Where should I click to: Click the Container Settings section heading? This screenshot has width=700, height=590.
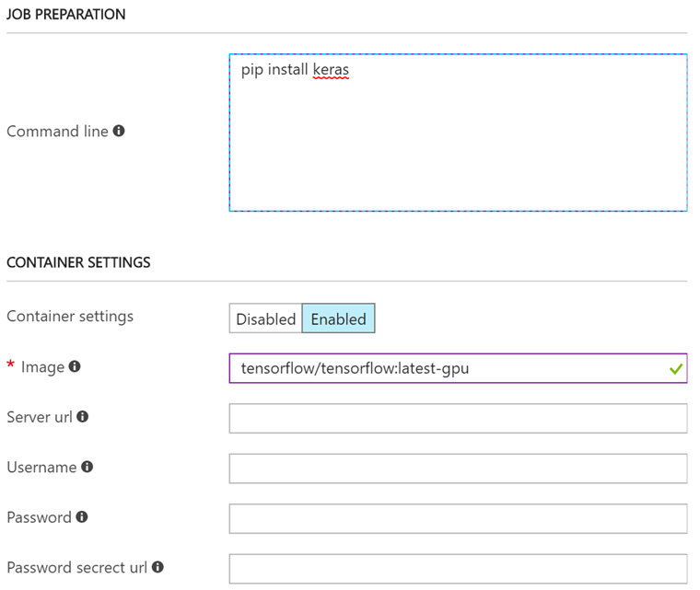78,262
